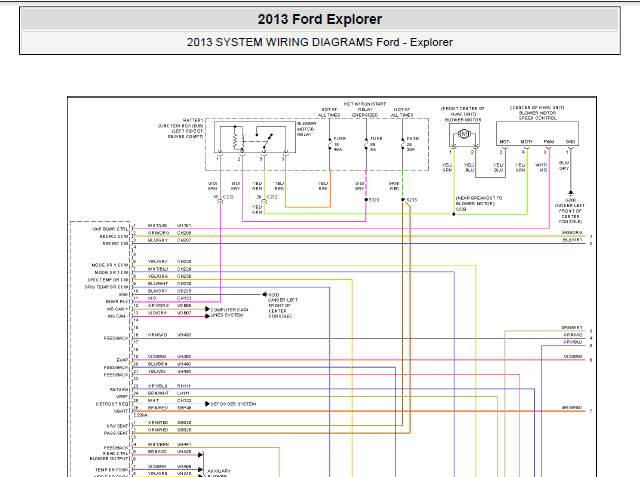Click the CH207 circuit code
Image resolution: width=640 pixels, height=477 pixels.
[x=184, y=240]
